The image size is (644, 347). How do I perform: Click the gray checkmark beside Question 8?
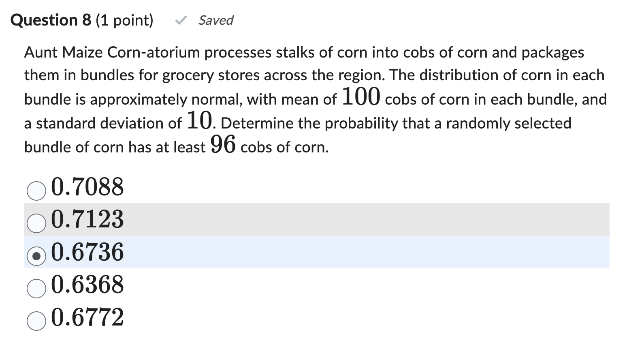tap(181, 20)
